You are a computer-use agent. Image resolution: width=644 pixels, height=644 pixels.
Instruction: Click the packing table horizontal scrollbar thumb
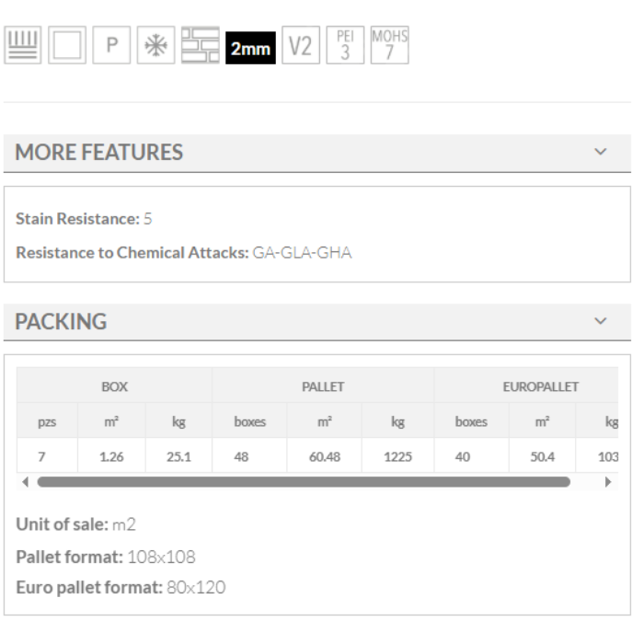304,481
